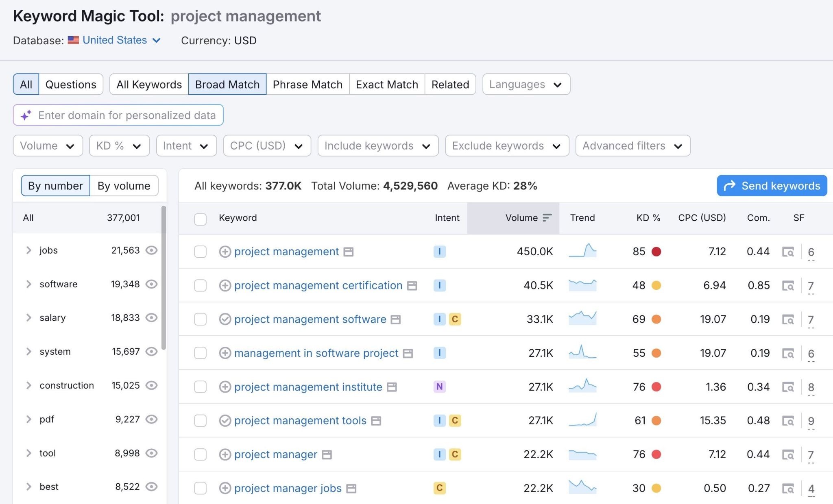Open SERP icon after 'project management software'
This screenshot has height=504, width=833.
(396, 319)
